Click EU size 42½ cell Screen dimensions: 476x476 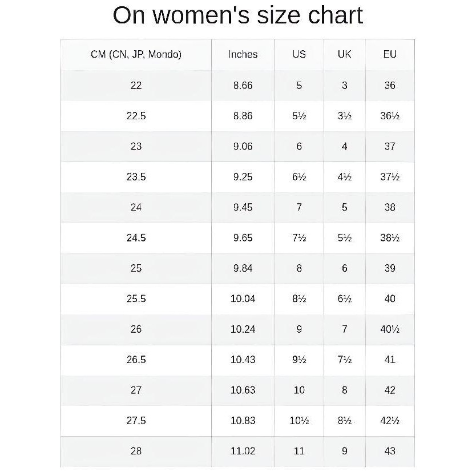click(390, 421)
